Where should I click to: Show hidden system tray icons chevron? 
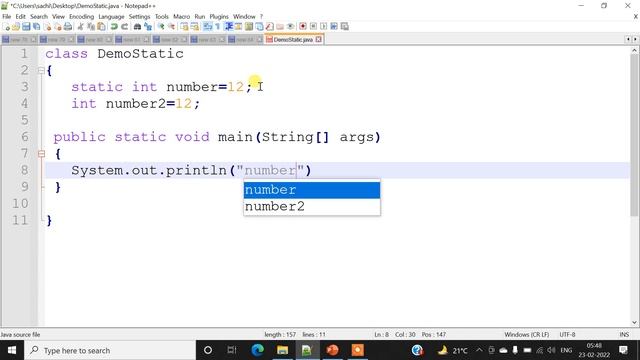point(479,350)
